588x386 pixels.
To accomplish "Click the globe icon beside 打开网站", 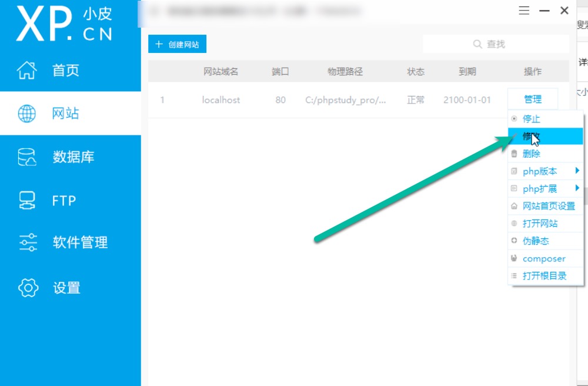I will [x=514, y=223].
